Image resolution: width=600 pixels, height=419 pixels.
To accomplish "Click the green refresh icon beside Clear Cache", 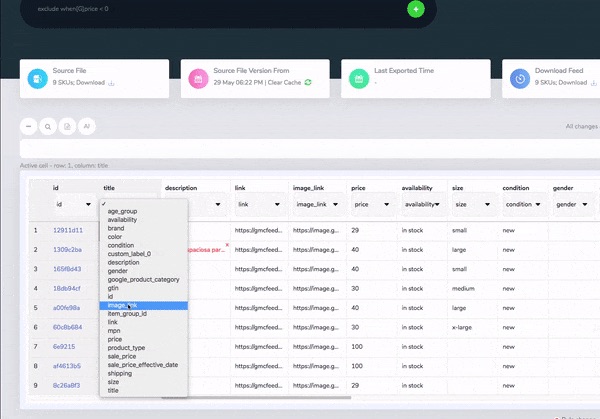I will (309, 83).
